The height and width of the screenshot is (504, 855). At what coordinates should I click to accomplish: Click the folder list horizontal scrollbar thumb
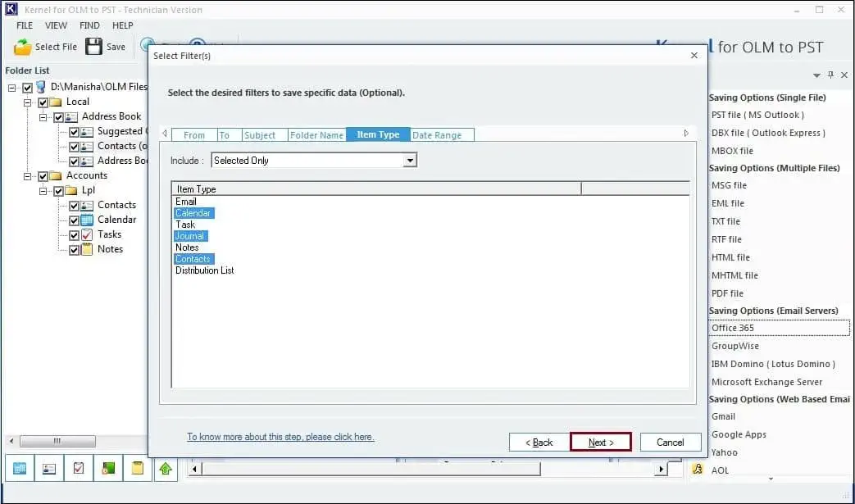[x=57, y=441]
